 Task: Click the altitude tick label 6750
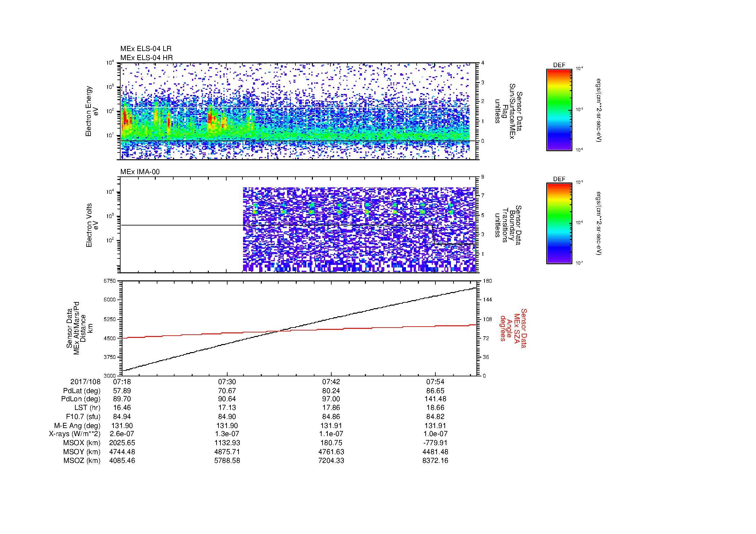click(110, 281)
